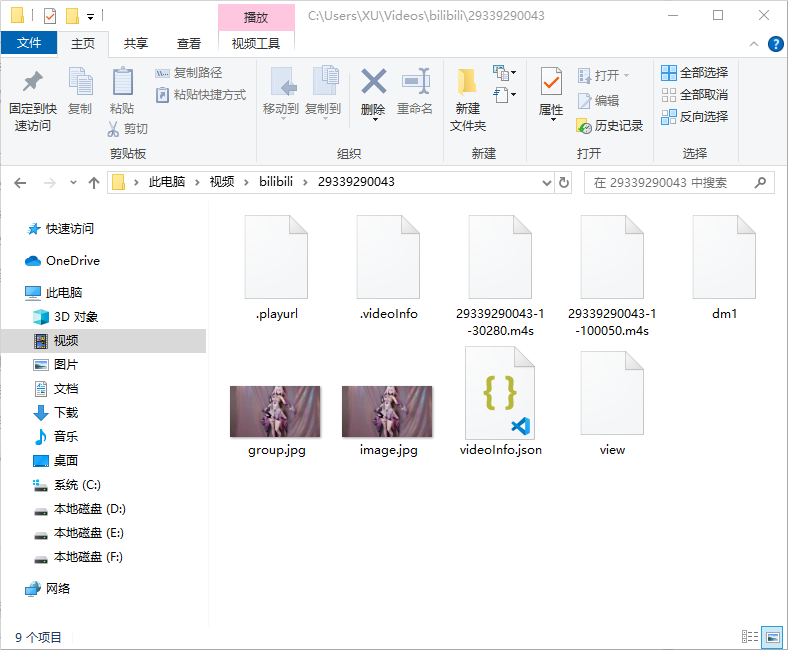Click Select All in ribbon
Image resolution: width=788 pixels, height=650 pixels.
point(694,72)
